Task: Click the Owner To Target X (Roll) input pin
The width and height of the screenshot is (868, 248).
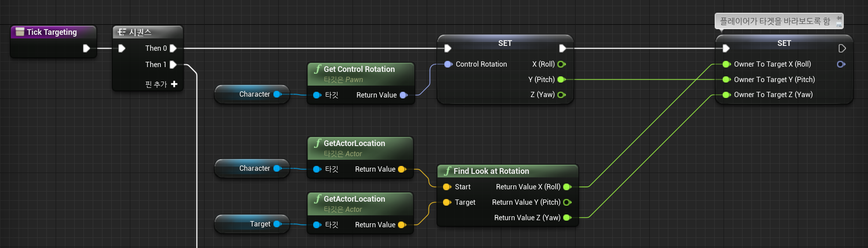Action: click(x=727, y=64)
